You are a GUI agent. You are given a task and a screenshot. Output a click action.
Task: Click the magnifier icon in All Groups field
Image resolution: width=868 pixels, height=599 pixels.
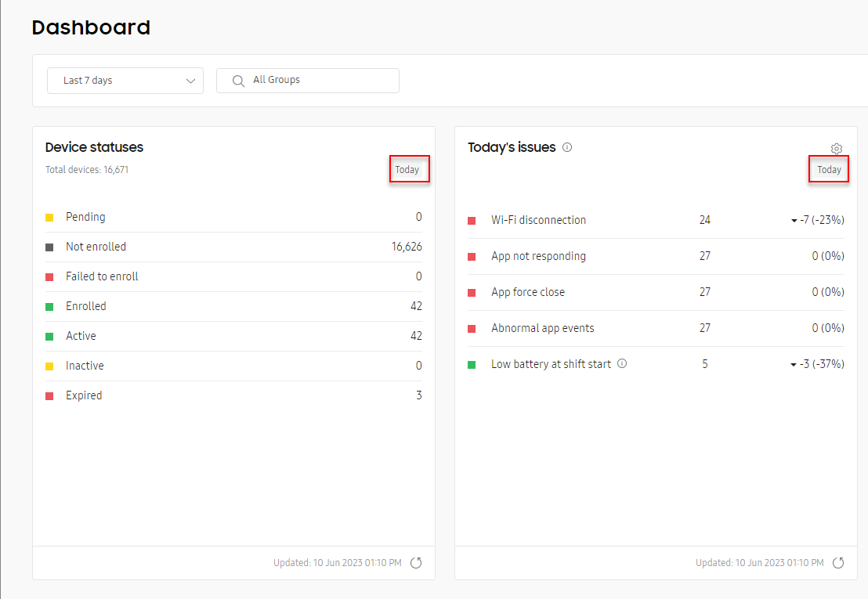(x=238, y=80)
